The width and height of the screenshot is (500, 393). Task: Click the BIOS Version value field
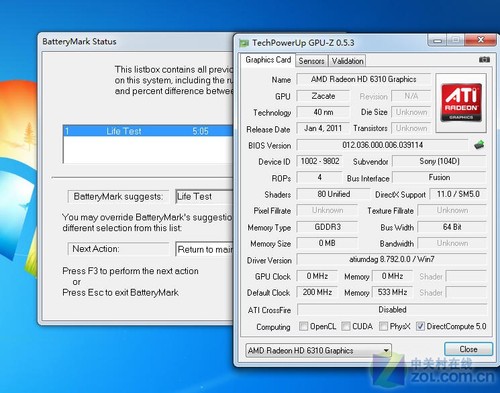coord(382,145)
